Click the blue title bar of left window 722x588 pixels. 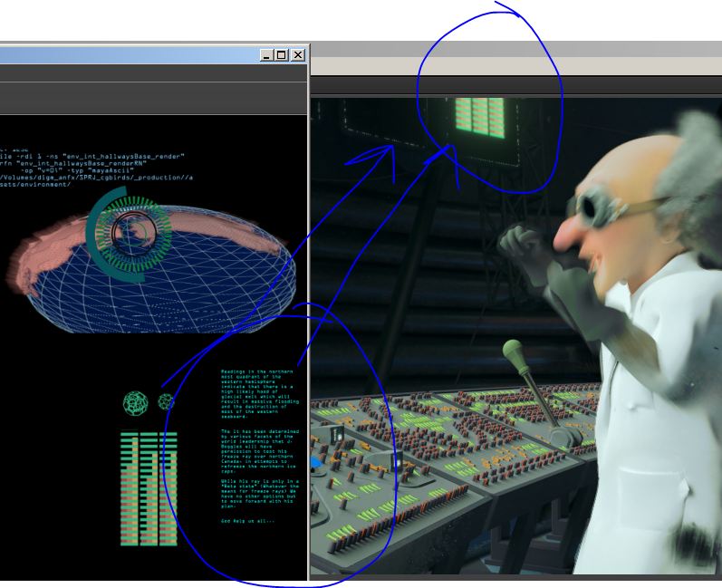pyautogui.click(x=127, y=55)
